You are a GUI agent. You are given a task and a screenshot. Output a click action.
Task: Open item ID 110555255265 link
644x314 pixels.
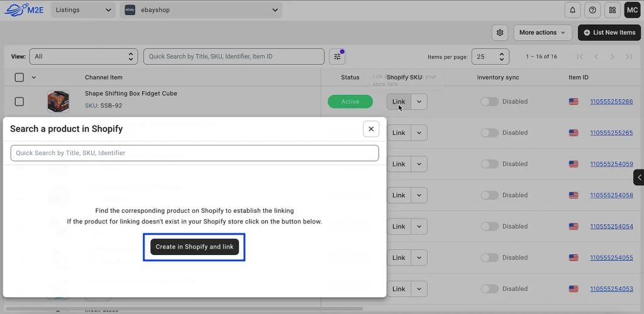[611, 133]
